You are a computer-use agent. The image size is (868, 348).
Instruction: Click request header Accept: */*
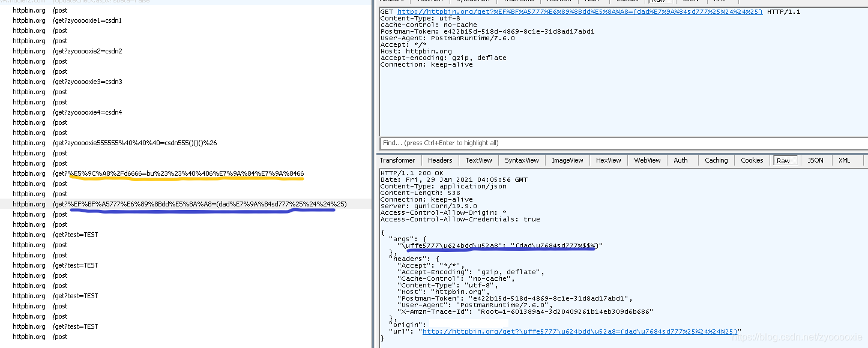403,44
